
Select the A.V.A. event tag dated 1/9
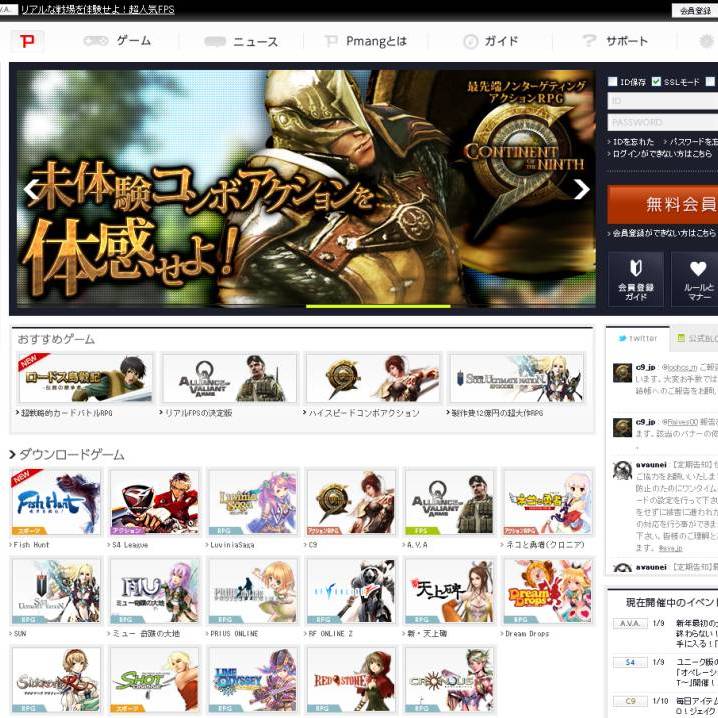pos(630,624)
